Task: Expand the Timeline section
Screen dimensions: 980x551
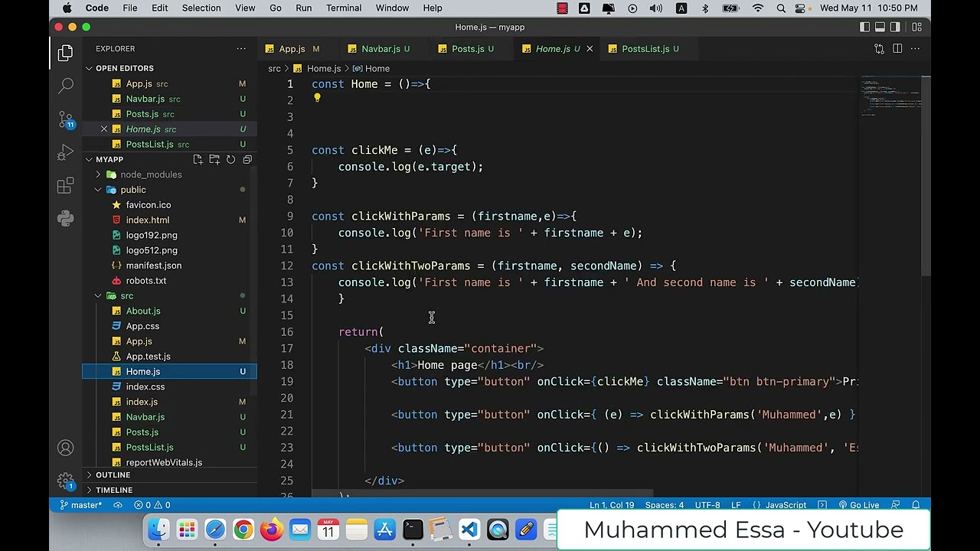Action: 114,490
